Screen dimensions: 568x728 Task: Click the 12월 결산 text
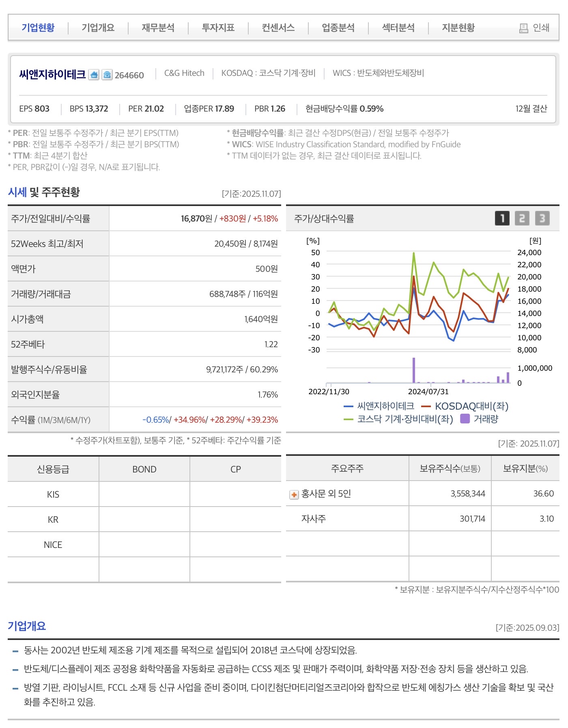tap(531, 109)
